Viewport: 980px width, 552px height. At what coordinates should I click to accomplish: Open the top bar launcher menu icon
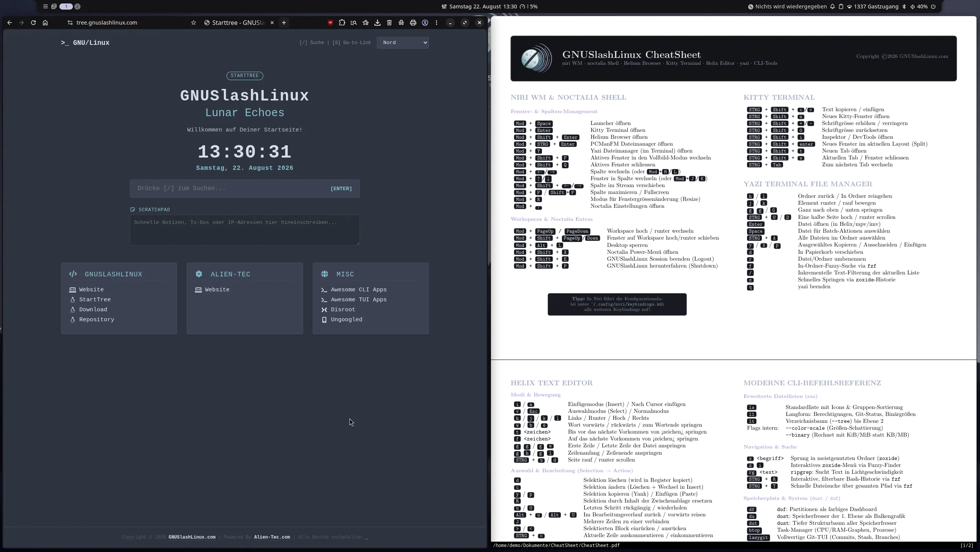[45, 7]
